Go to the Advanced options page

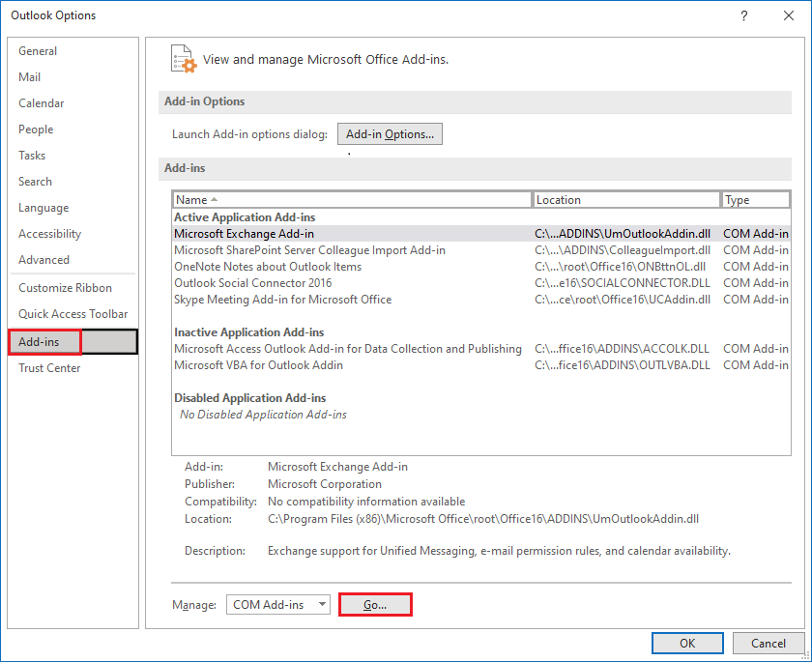click(x=43, y=259)
